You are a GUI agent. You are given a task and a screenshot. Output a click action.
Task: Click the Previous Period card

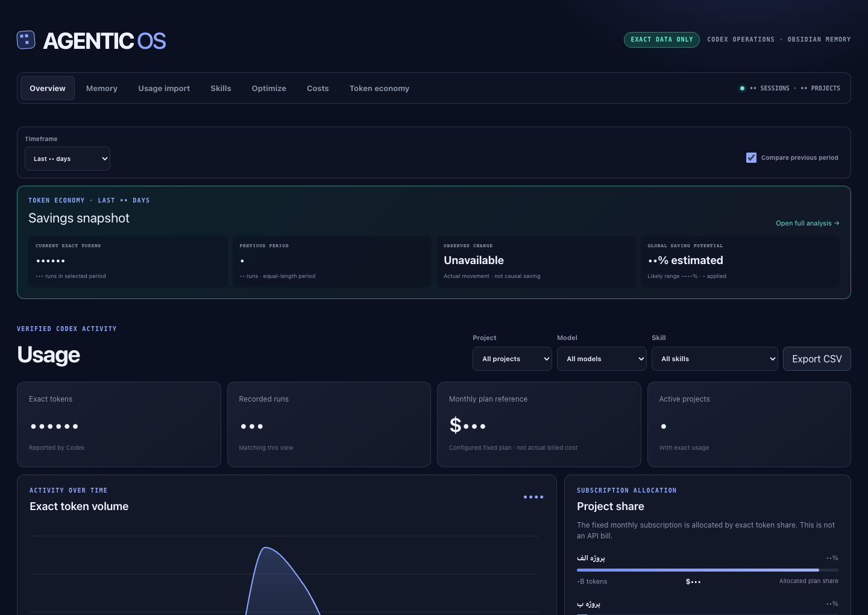click(x=332, y=262)
